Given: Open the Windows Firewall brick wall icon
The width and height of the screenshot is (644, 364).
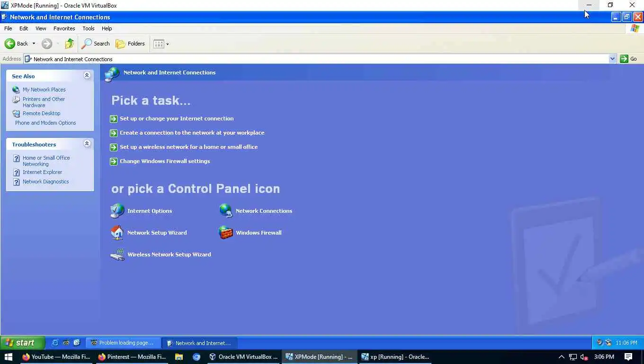Looking at the screenshot, I should click(x=226, y=233).
